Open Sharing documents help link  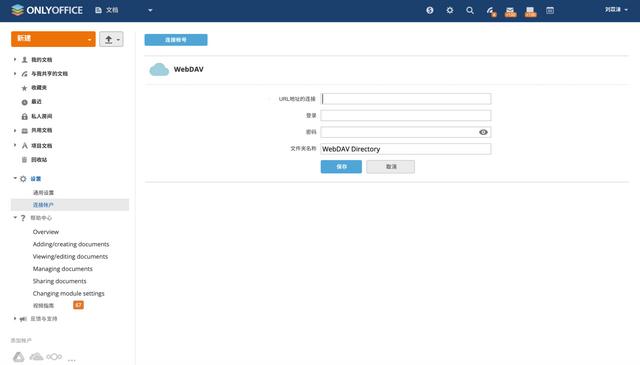point(60,281)
